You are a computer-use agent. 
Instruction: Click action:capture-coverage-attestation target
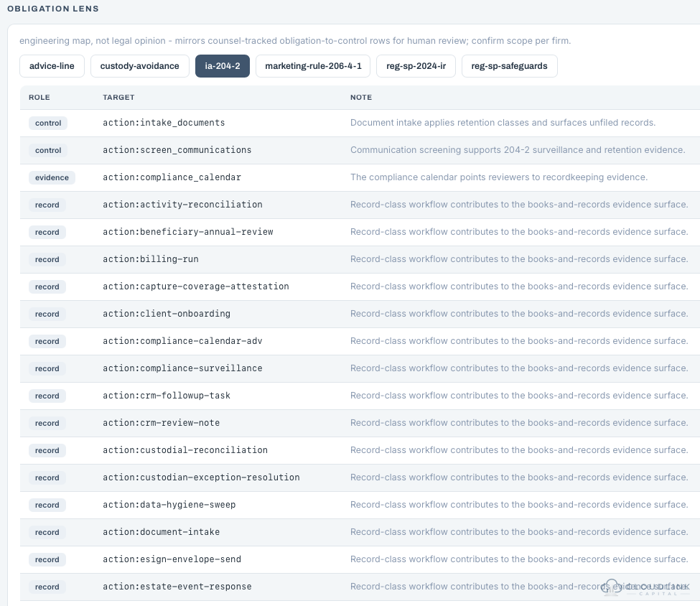pos(196,286)
